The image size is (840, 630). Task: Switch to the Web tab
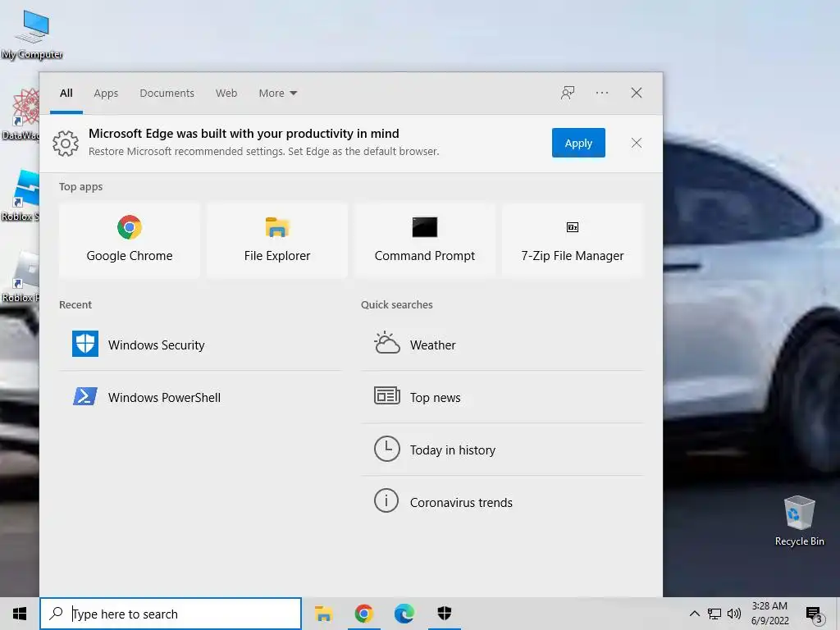226,93
